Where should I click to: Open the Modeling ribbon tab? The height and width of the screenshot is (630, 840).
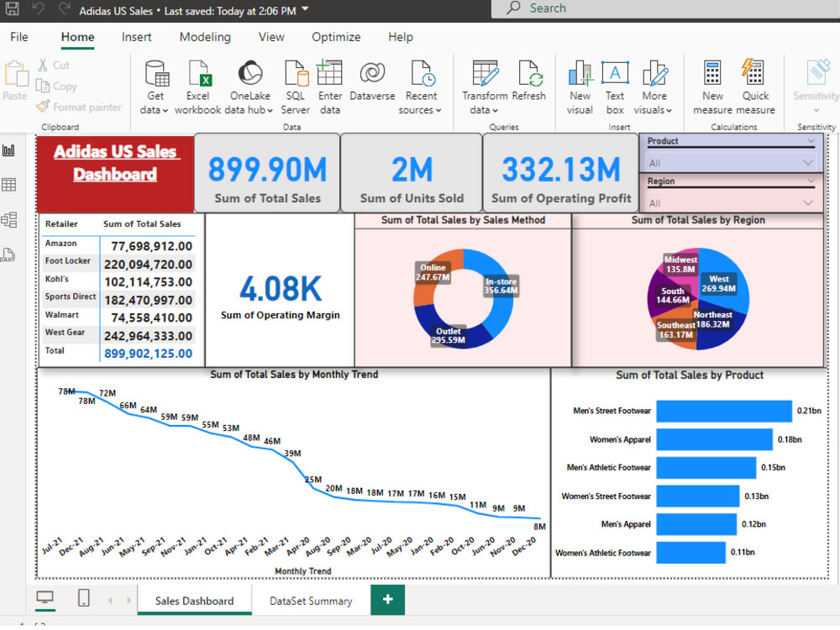[x=205, y=37]
